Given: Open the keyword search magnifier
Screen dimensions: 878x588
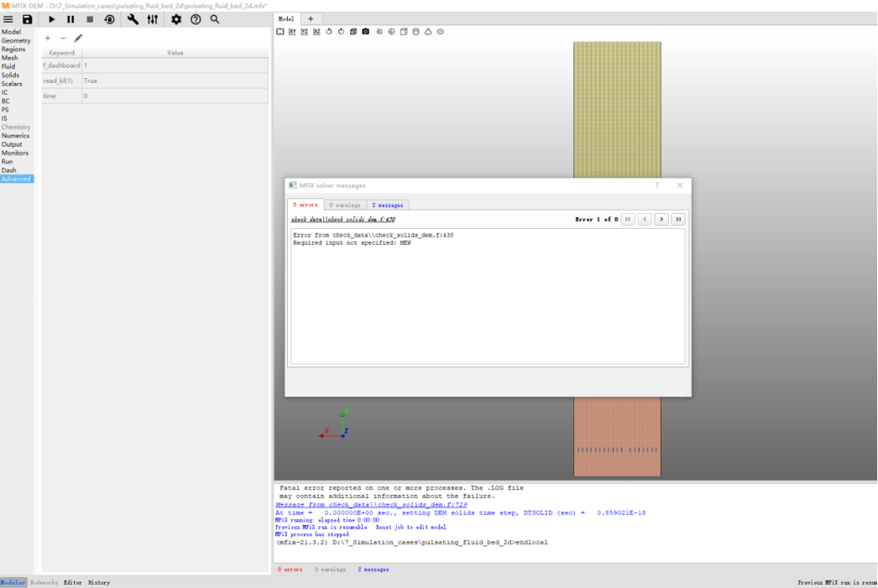Looking at the screenshot, I should [215, 19].
